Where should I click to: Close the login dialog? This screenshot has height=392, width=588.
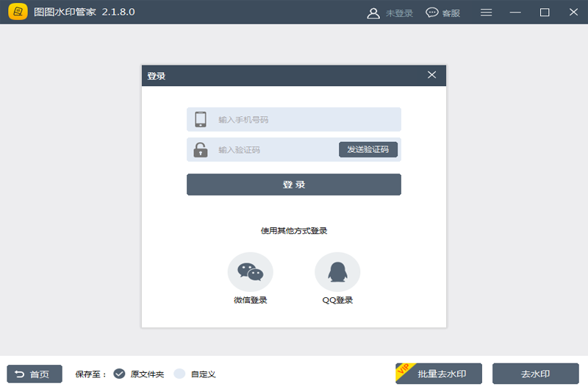(432, 75)
